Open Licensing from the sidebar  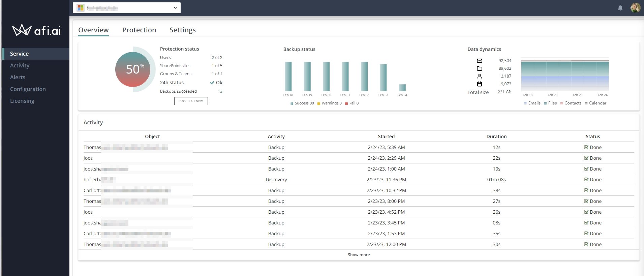22,101
